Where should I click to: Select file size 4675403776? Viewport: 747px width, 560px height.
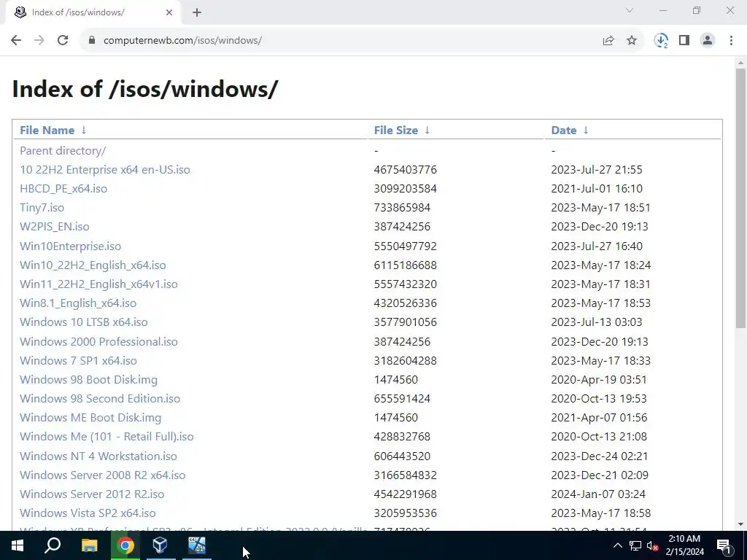point(406,169)
